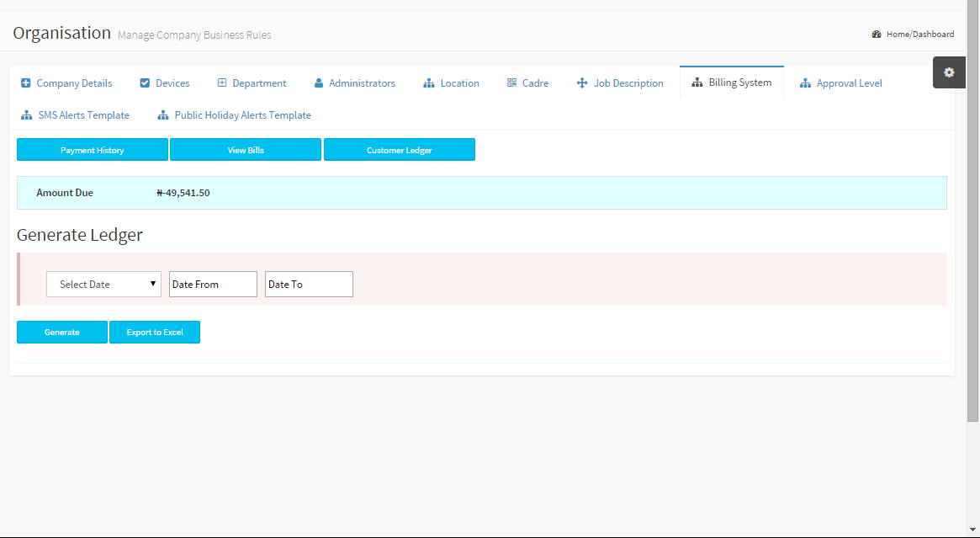980x538 pixels.
Task: Open the Customer Ledger button
Action: pos(399,150)
